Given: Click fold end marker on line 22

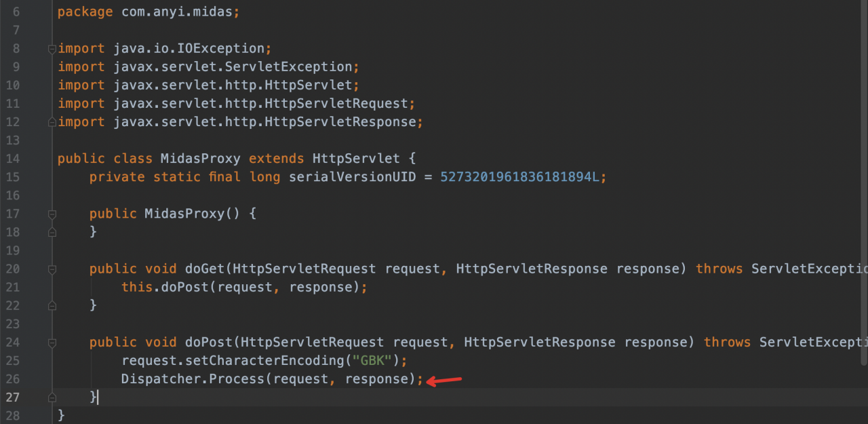Looking at the screenshot, I should point(52,305).
